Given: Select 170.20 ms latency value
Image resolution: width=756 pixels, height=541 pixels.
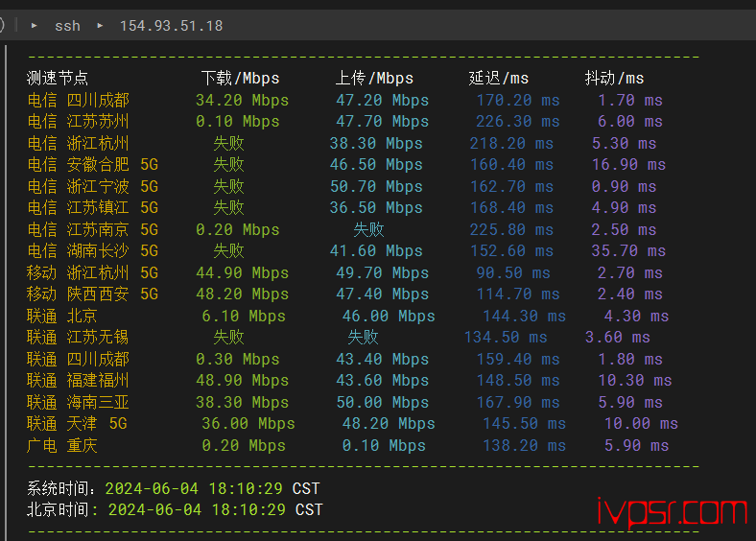Looking at the screenshot, I should pos(518,101).
